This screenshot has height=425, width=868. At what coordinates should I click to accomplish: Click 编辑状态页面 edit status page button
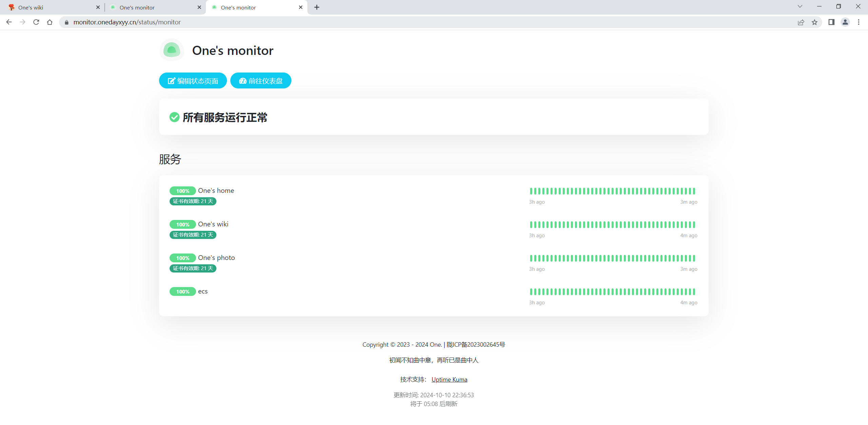[193, 81]
